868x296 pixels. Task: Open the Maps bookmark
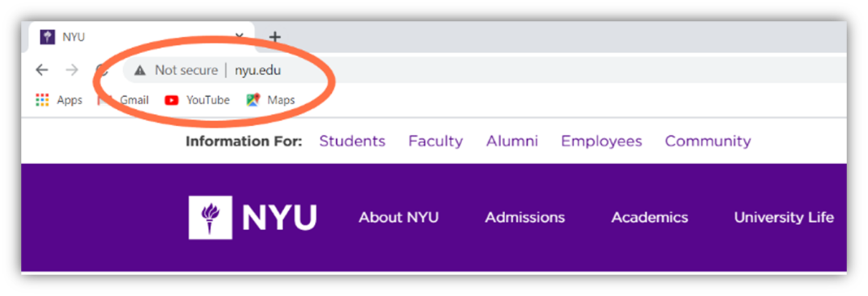271,100
